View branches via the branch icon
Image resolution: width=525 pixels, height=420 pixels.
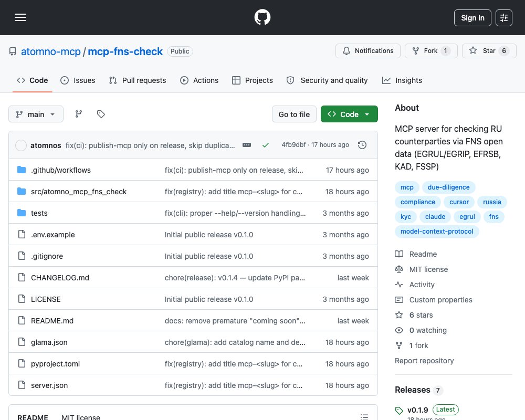click(78, 114)
